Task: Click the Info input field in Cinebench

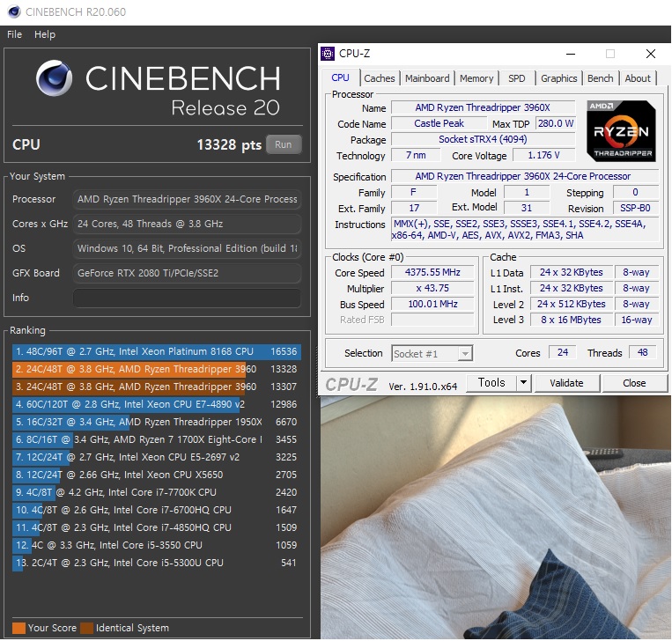Action: [x=187, y=298]
